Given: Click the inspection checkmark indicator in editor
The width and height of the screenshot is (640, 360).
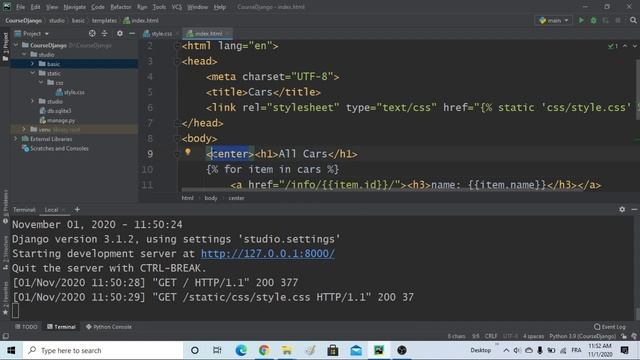Looking at the screenshot, I should click(x=613, y=46).
